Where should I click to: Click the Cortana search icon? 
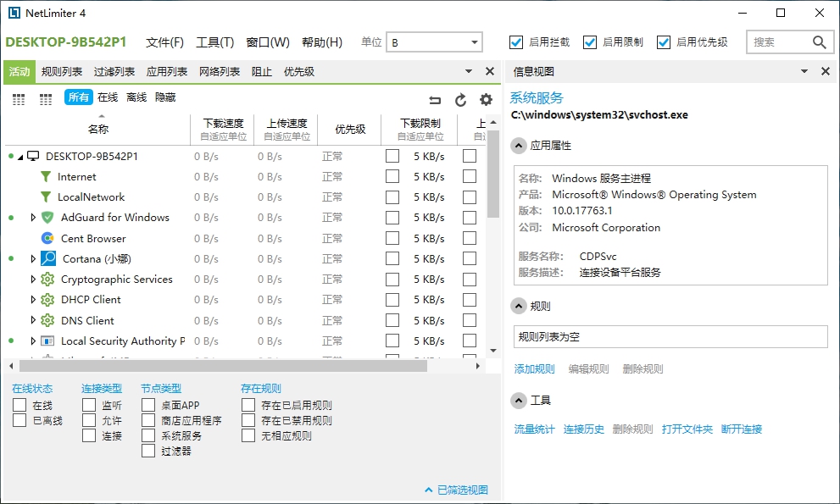pyautogui.click(x=48, y=258)
